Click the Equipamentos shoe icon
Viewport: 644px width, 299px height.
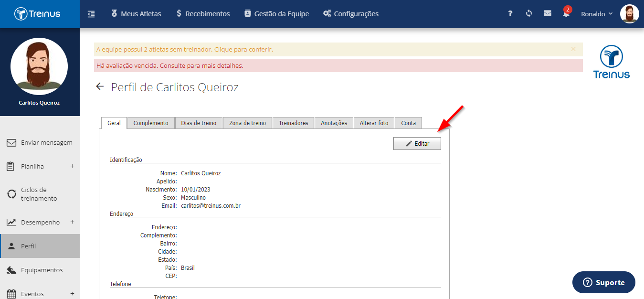click(x=11, y=270)
